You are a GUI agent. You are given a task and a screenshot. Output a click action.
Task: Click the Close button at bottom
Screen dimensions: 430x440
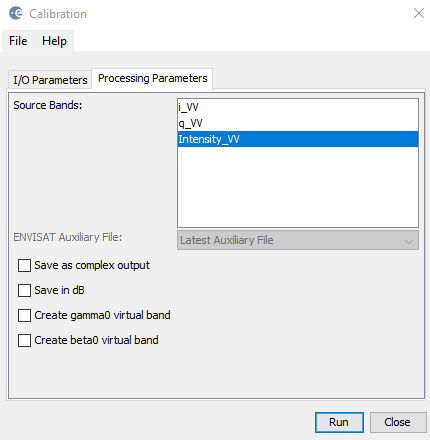(x=398, y=422)
